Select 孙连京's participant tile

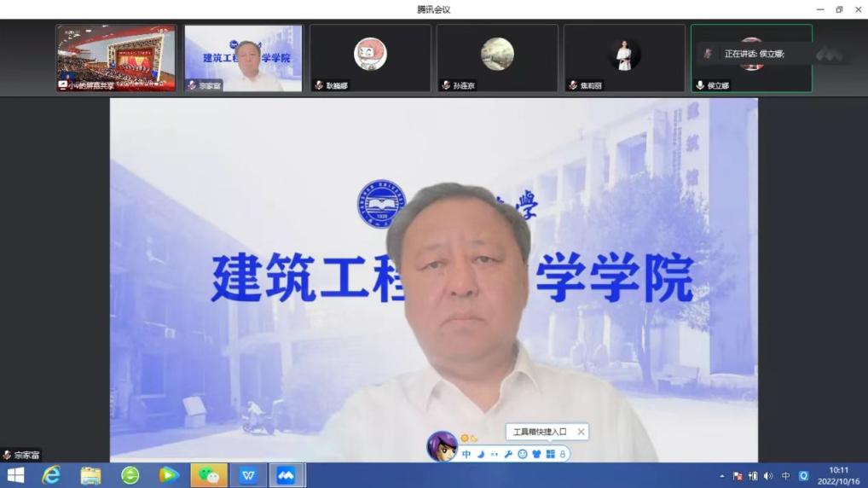click(x=497, y=57)
